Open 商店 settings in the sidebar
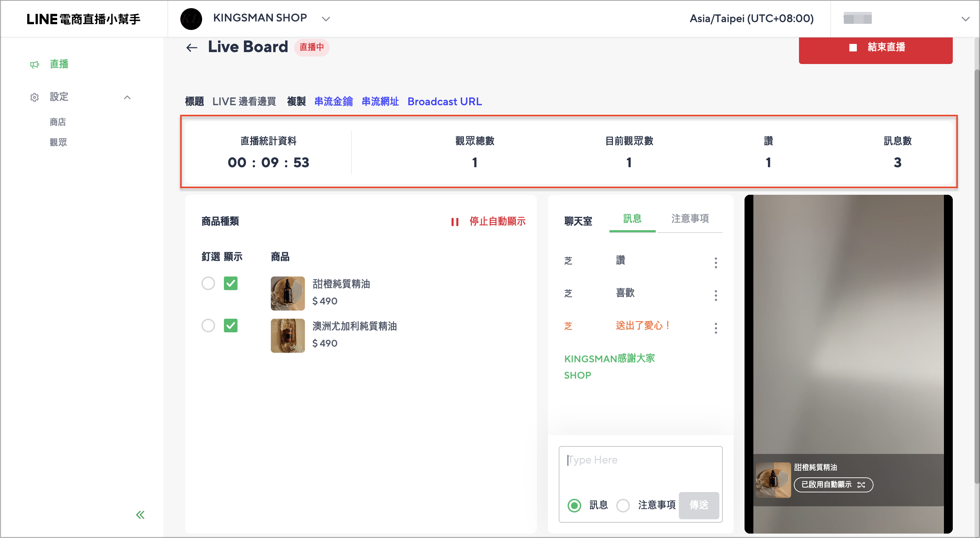The image size is (980, 538). coord(58,122)
